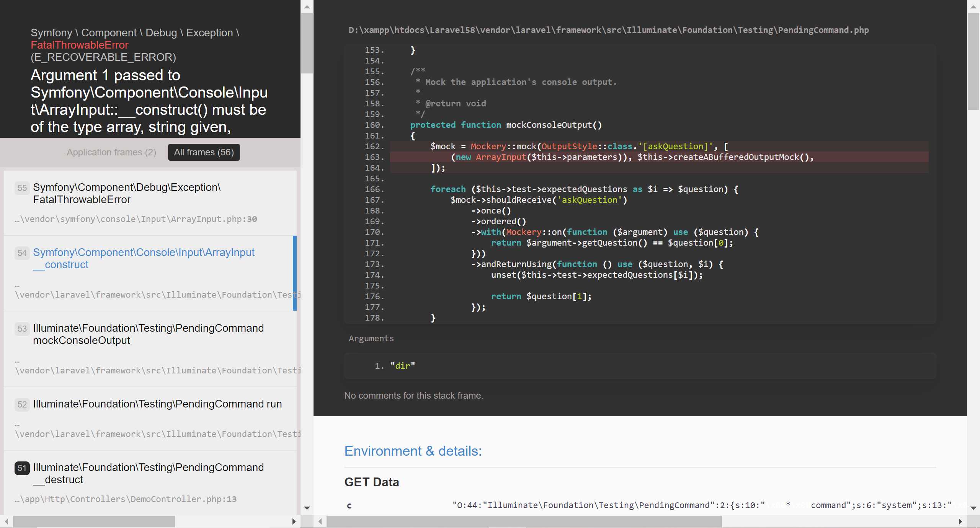This screenshot has width=980, height=528.
Task: Click code line 162 with Mockery::mock
Action: click(x=659, y=147)
